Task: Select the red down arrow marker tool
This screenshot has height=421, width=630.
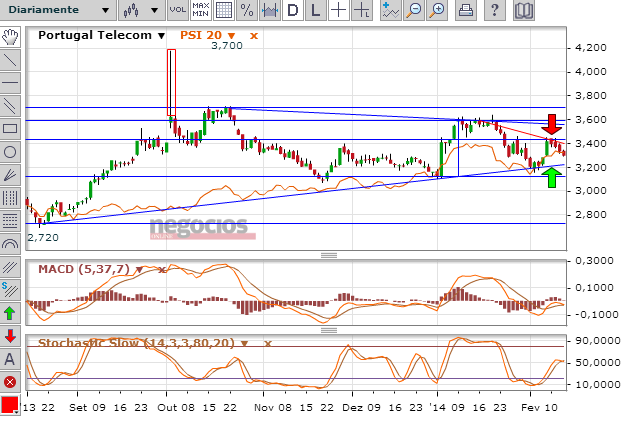Action: click(10, 336)
